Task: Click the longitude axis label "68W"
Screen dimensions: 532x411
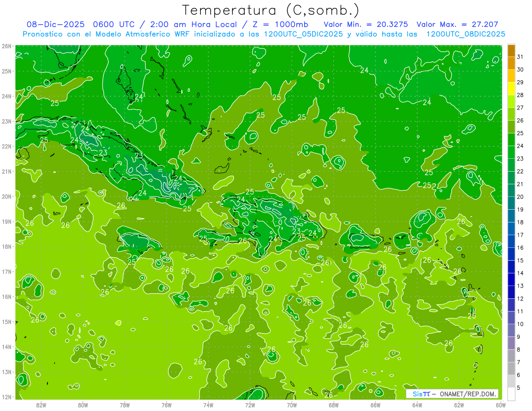Action: coord(333,405)
